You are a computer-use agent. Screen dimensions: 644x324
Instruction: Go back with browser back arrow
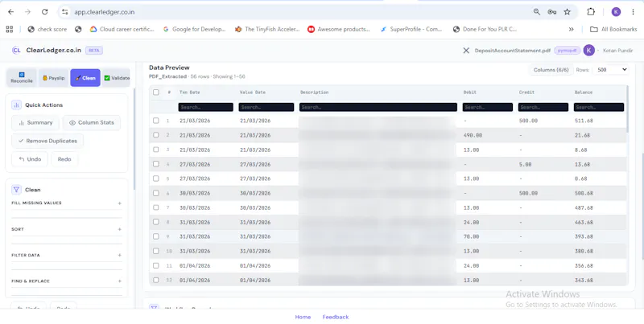click(11, 12)
